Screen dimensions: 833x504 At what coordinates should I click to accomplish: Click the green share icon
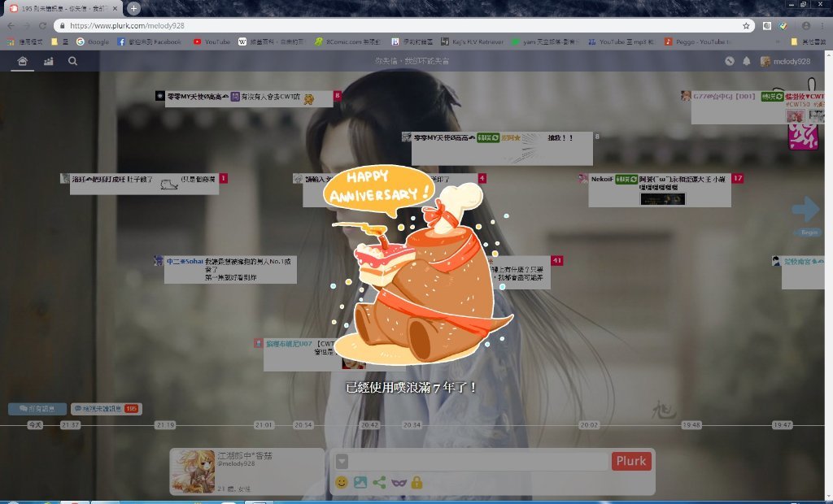pos(379,482)
